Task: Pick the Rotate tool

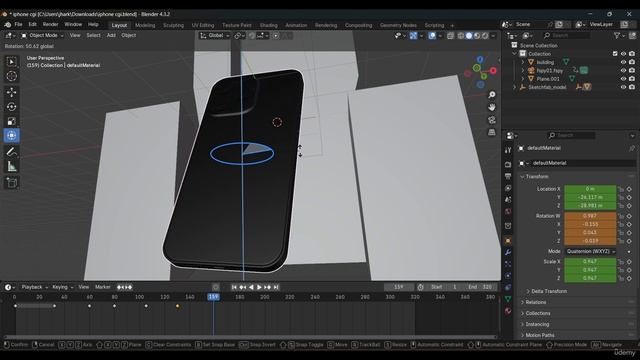Action: coord(11,107)
